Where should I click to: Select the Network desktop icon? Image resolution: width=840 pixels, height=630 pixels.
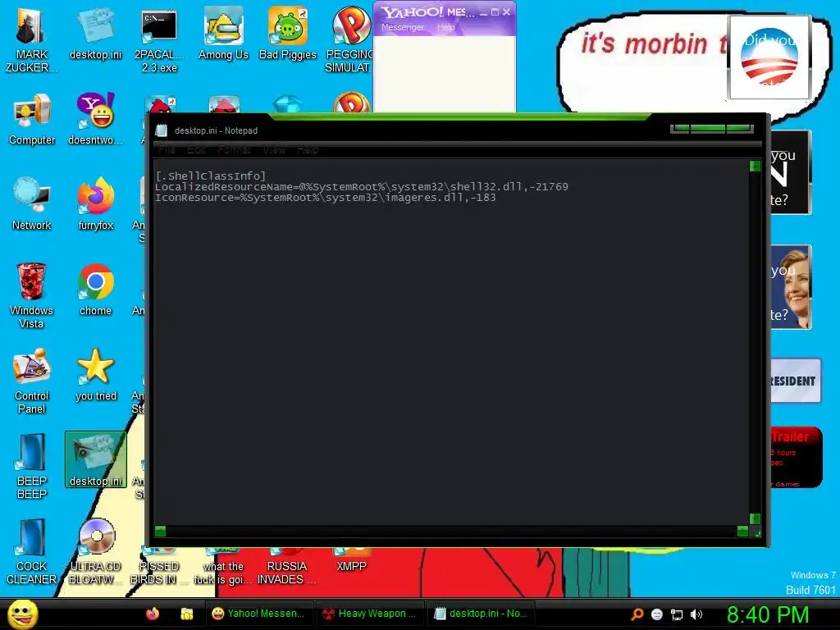point(32,204)
